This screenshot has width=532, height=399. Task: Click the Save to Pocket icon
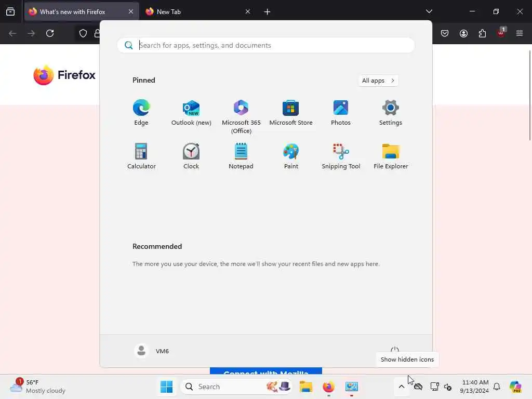click(445, 33)
